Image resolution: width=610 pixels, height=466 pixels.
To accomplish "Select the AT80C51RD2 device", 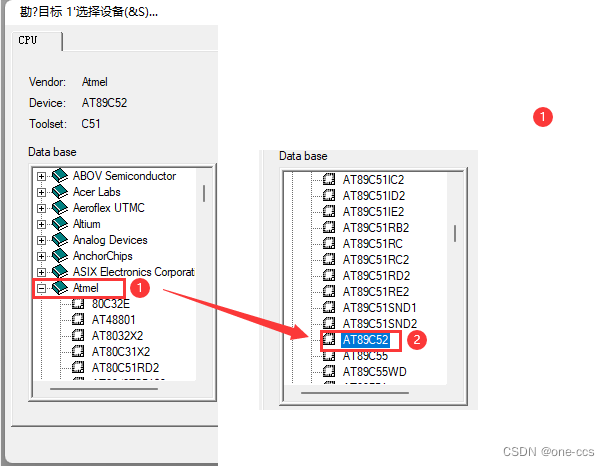I will click(x=125, y=368).
